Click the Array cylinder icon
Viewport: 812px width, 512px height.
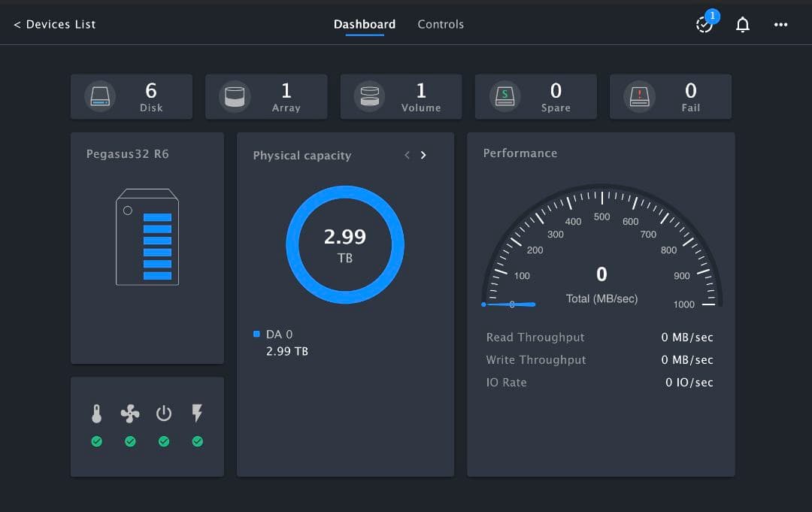(x=235, y=97)
